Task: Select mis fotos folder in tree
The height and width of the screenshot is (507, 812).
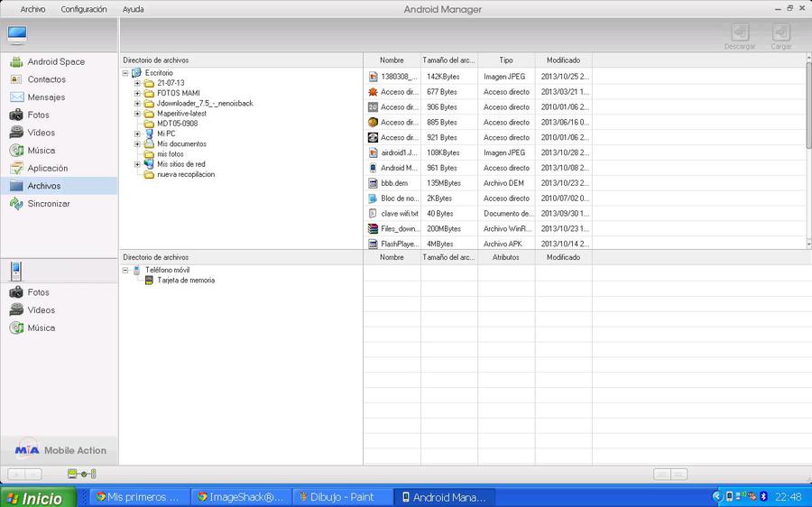Action: 171,153
